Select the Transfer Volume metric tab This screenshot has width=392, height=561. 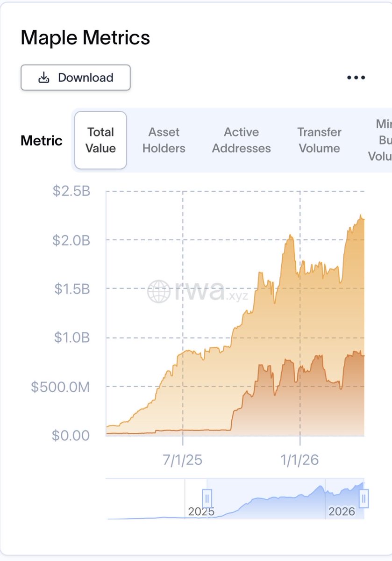click(x=320, y=140)
